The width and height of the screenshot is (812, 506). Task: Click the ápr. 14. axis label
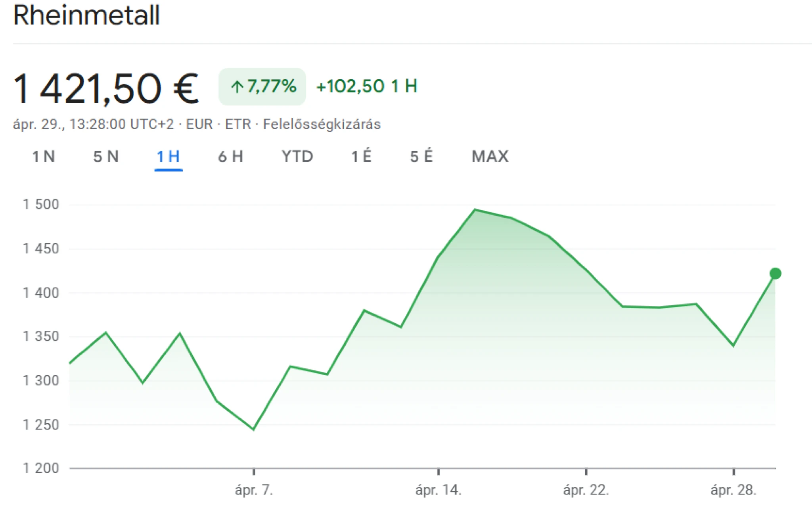(439, 490)
